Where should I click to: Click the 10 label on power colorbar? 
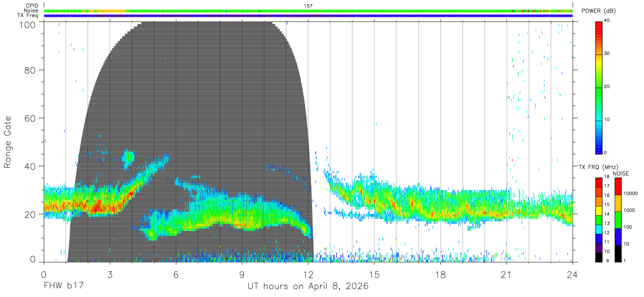608,119
